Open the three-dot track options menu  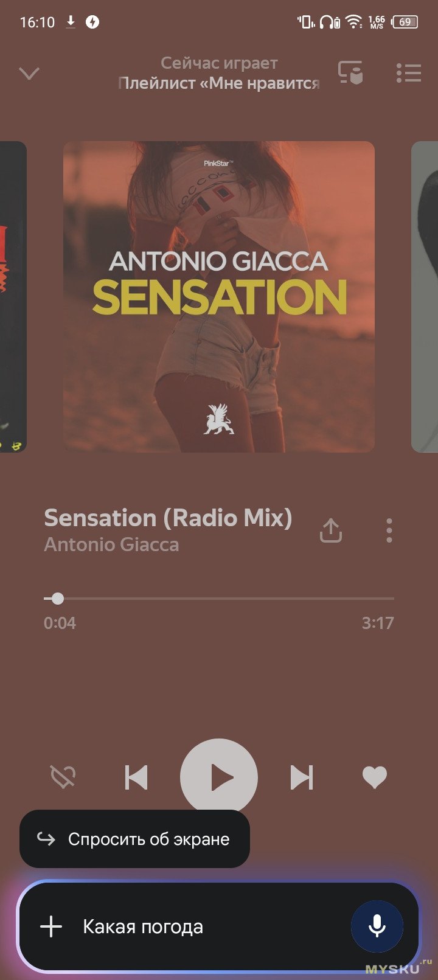pyautogui.click(x=389, y=530)
